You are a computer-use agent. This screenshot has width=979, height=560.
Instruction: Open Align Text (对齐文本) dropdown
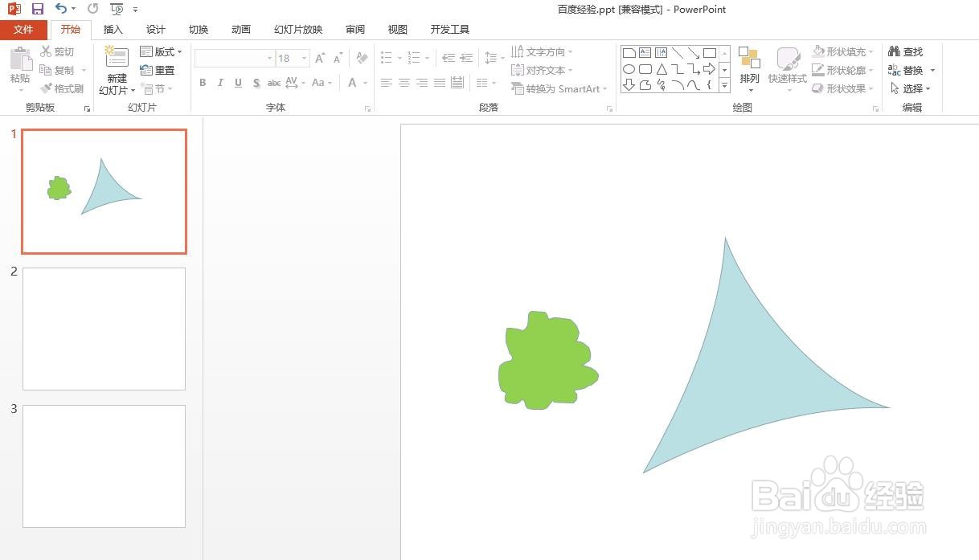point(542,70)
